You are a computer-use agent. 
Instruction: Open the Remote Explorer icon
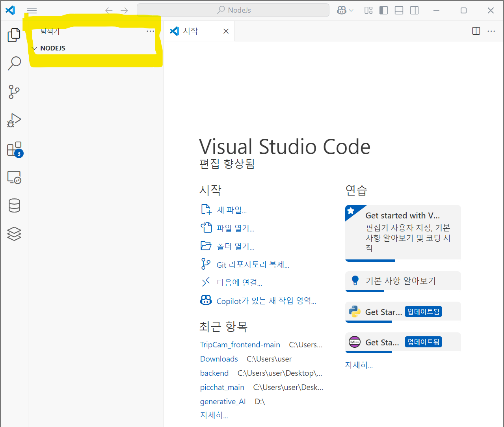click(x=14, y=177)
